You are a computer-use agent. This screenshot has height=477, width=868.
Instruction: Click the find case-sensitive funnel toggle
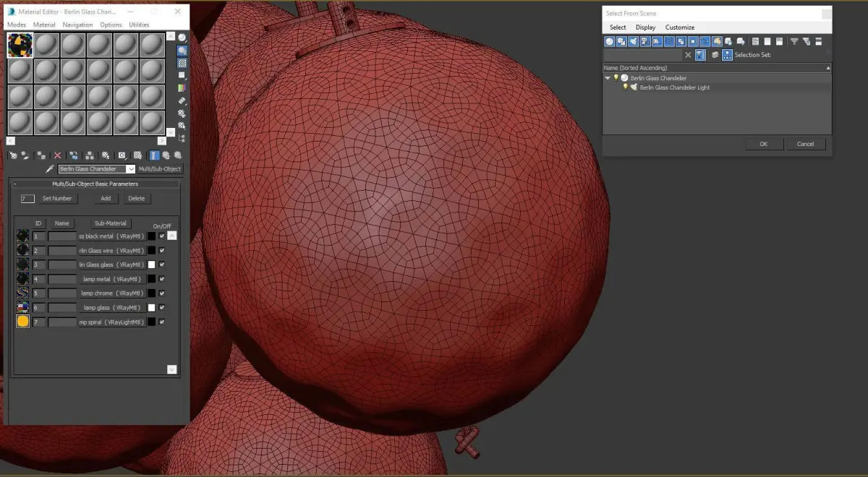coord(700,55)
